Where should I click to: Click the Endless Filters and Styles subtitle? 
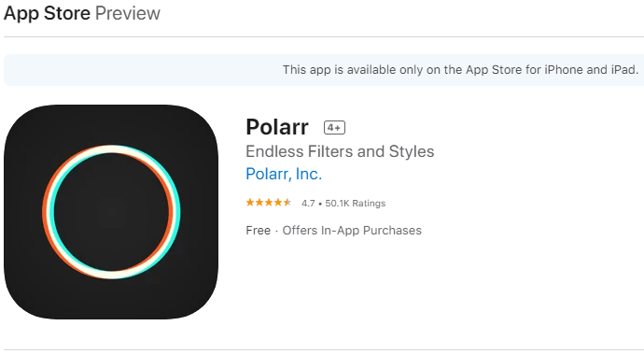click(x=340, y=151)
